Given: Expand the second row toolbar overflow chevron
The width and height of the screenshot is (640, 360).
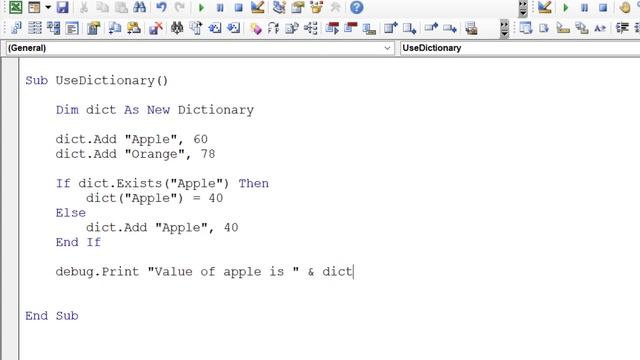Looking at the screenshot, I should (x=504, y=29).
